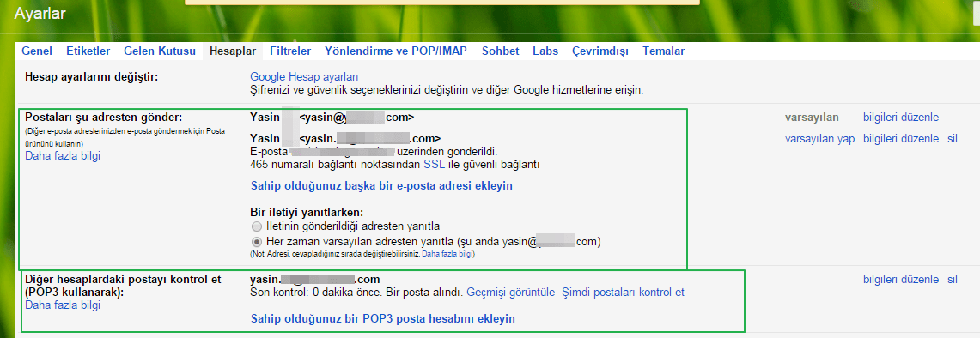
Task: Select İletinin gönderildiği adresten yanıtla option
Action: 256,226
